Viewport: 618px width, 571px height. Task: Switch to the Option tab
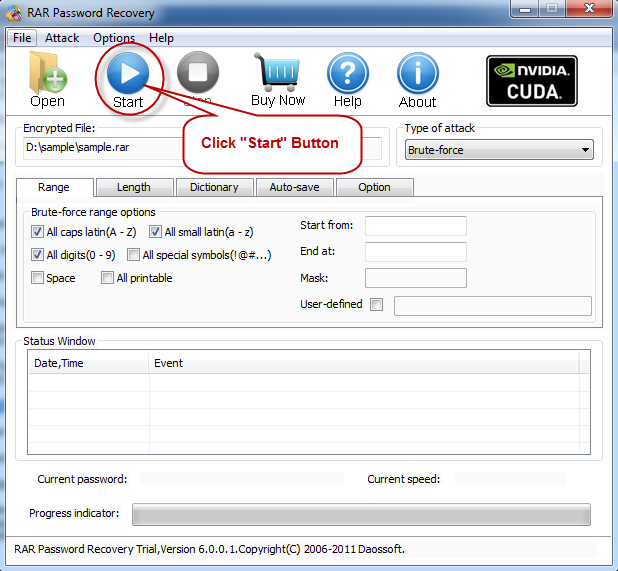click(374, 187)
